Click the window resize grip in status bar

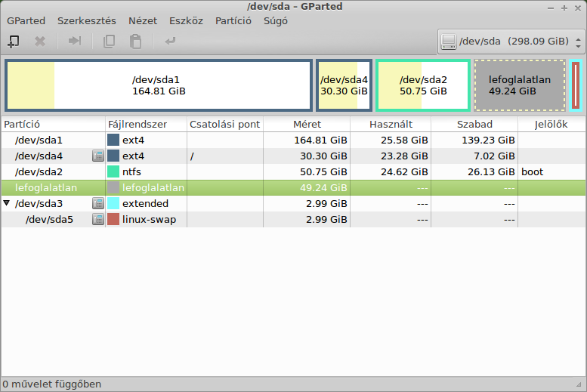click(x=579, y=384)
